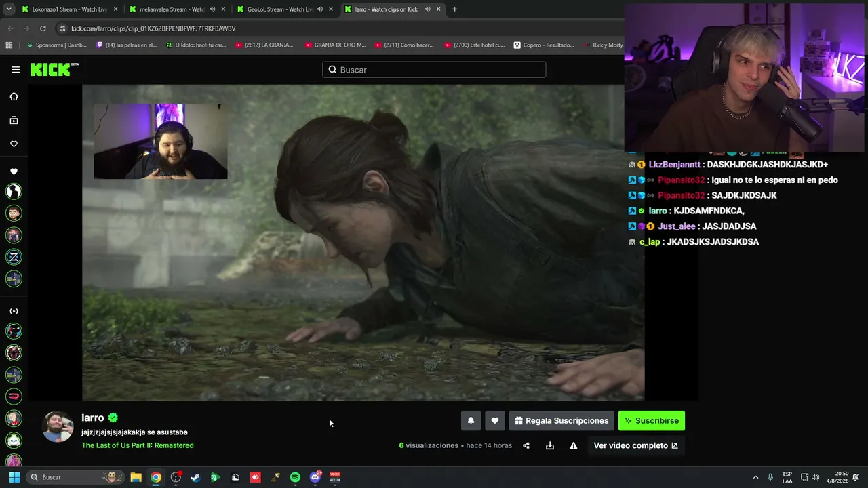Open the Chrome apps grid shortcut
Viewport: 868px width, 488px height.
point(9,45)
